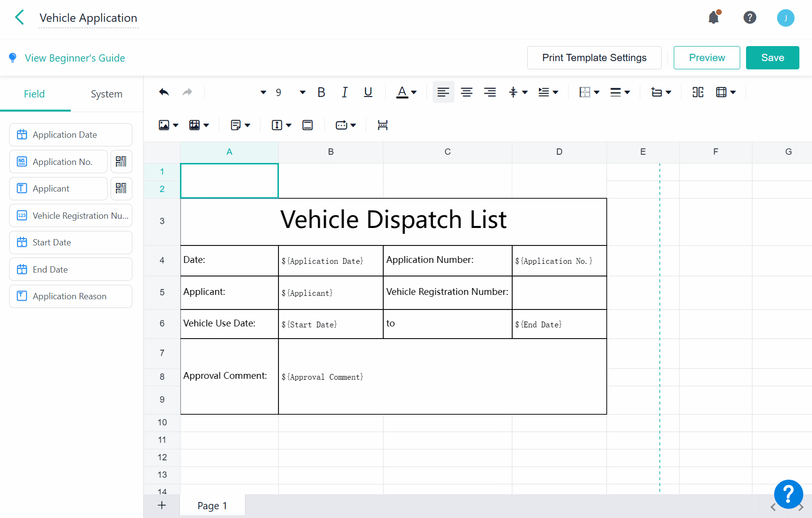812x518 pixels.
Task: Center align the cell text
Action: pyautogui.click(x=467, y=92)
